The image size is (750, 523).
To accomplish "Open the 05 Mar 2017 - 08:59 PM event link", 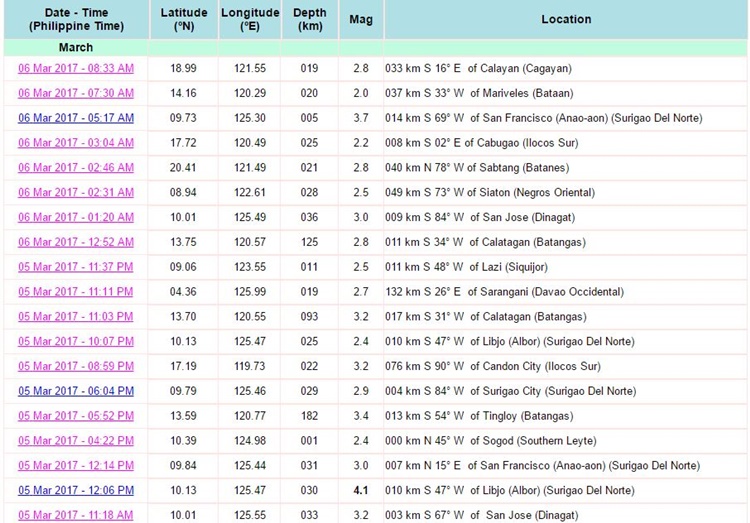I will (x=76, y=367).
